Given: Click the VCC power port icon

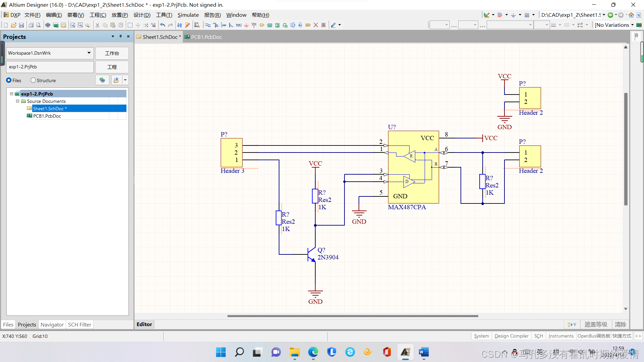Looking at the screenshot, I should pyautogui.click(x=254, y=25).
